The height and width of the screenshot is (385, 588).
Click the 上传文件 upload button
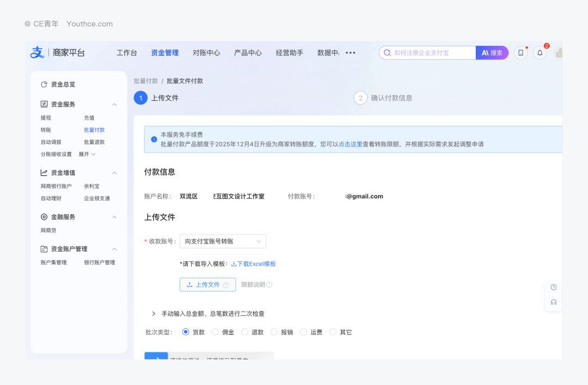tap(207, 285)
